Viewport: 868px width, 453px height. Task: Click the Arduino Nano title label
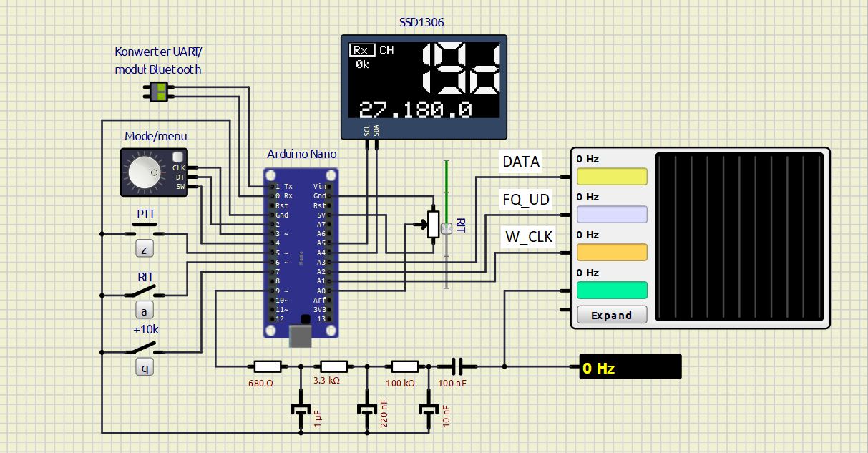[x=302, y=154]
